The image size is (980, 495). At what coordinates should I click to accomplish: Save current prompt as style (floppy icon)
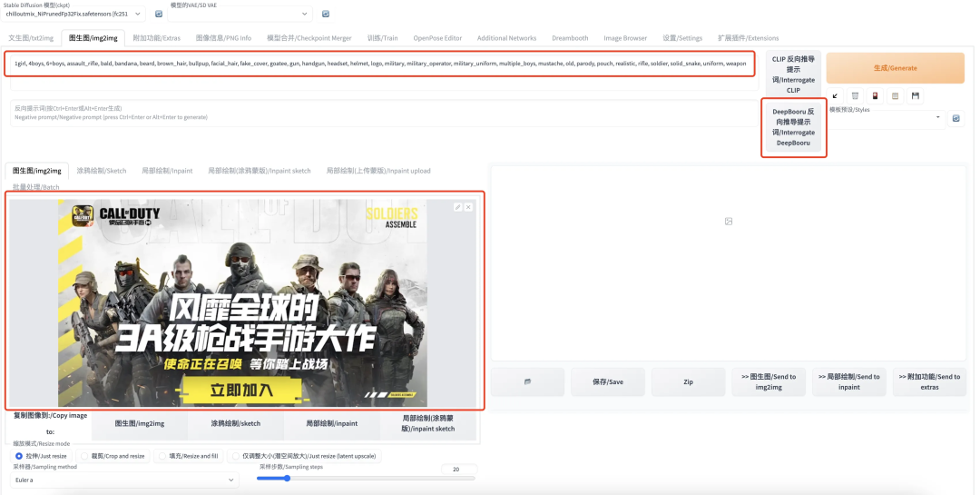pyautogui.click(x=915, y=95)
